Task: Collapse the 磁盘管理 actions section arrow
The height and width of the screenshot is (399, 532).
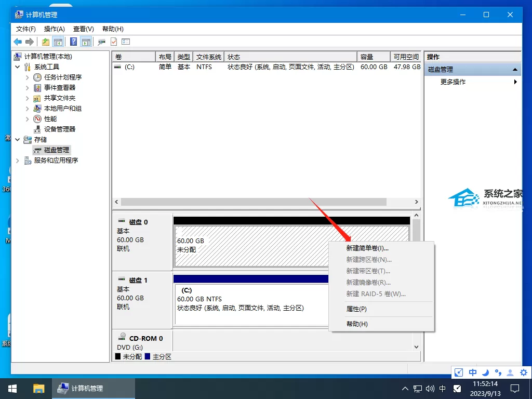Action: [515, 70]
